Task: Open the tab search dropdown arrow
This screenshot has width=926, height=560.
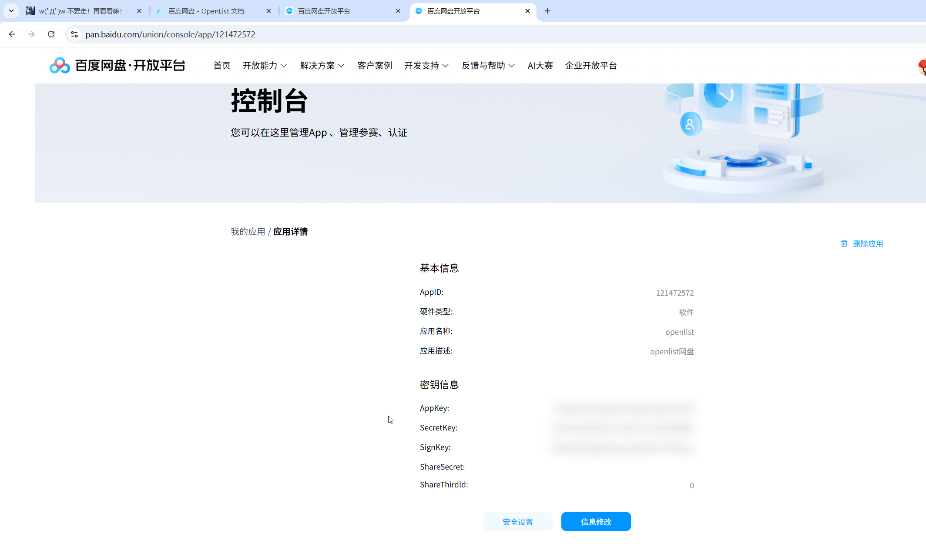Action: [x=11, y=11]
